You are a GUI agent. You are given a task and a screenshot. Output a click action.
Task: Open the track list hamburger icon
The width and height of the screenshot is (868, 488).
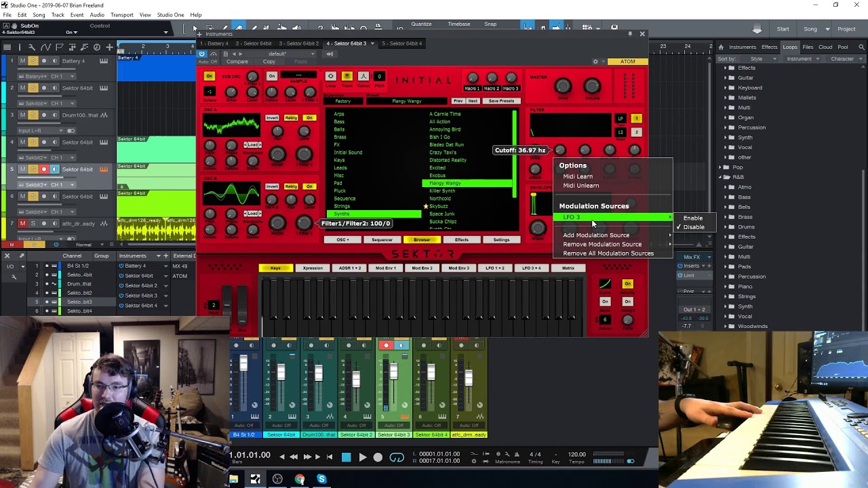pos(7,47)
